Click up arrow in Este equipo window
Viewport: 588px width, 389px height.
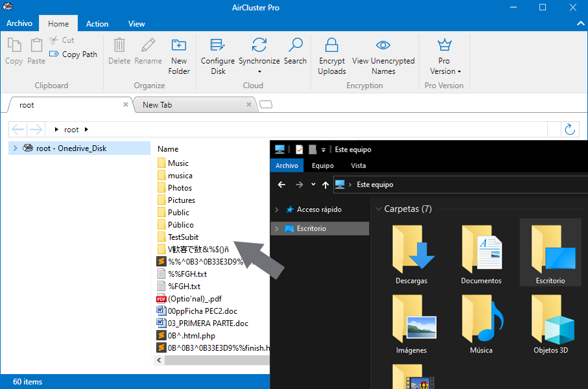point(325,185)
